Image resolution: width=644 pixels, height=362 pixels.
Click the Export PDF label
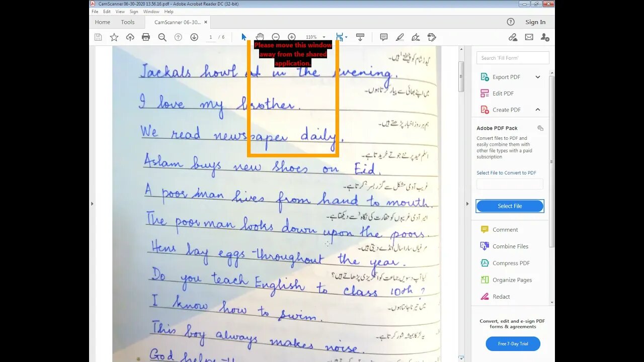tap(506, 77)
